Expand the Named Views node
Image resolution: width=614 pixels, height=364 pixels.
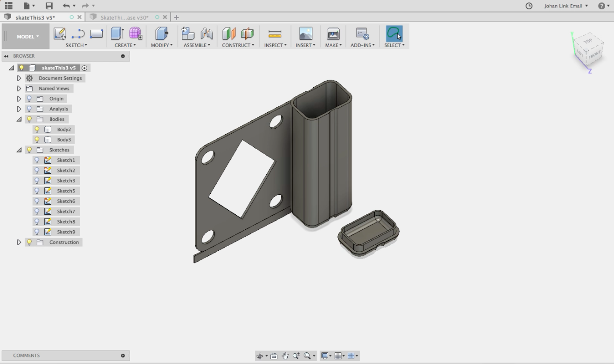pyautogui.click(x=19, y=89)
